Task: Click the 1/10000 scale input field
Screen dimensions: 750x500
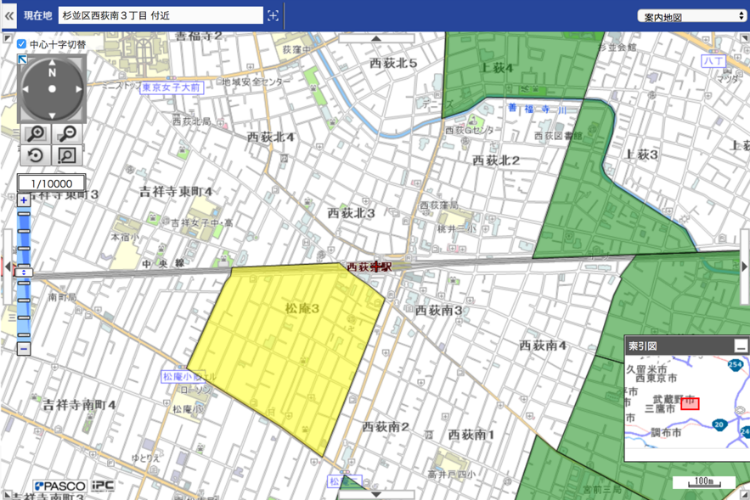Action: coord(51,184)
